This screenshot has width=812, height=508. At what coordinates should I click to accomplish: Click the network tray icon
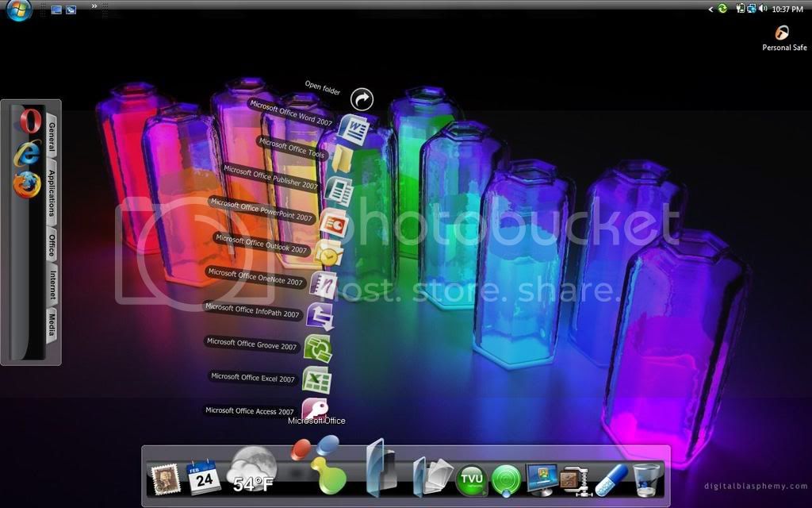[x=752, y=9]
